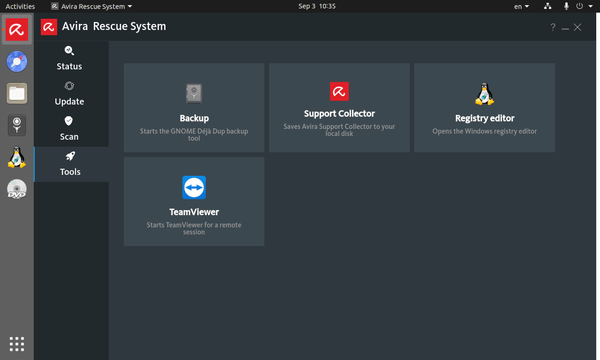Open Registry editor via its title
The height and width of the screenshot is (360, 600).
[x=484, y=118]
